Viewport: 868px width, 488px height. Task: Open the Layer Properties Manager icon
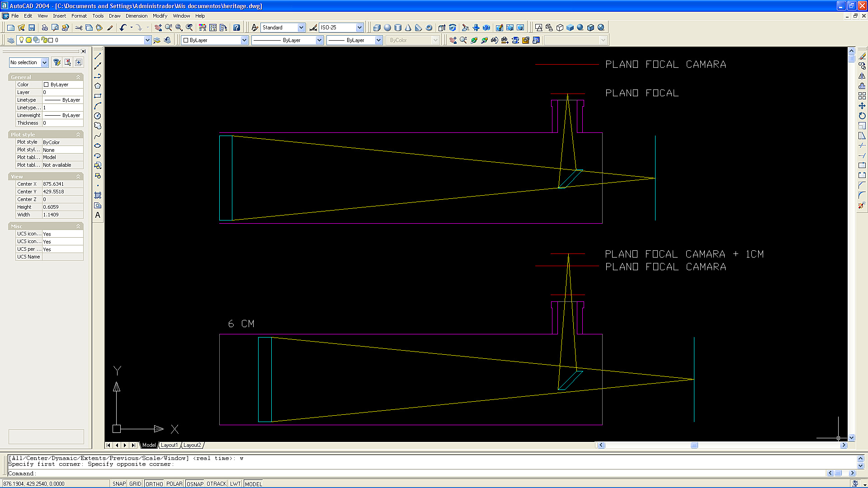pyautogui.click(x=11, y=40)
